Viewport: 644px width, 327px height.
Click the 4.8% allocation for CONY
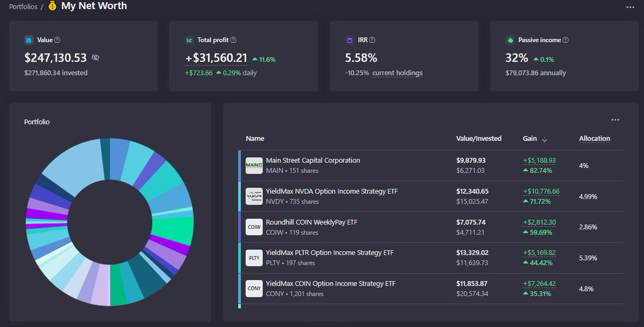tap(586, 288)
